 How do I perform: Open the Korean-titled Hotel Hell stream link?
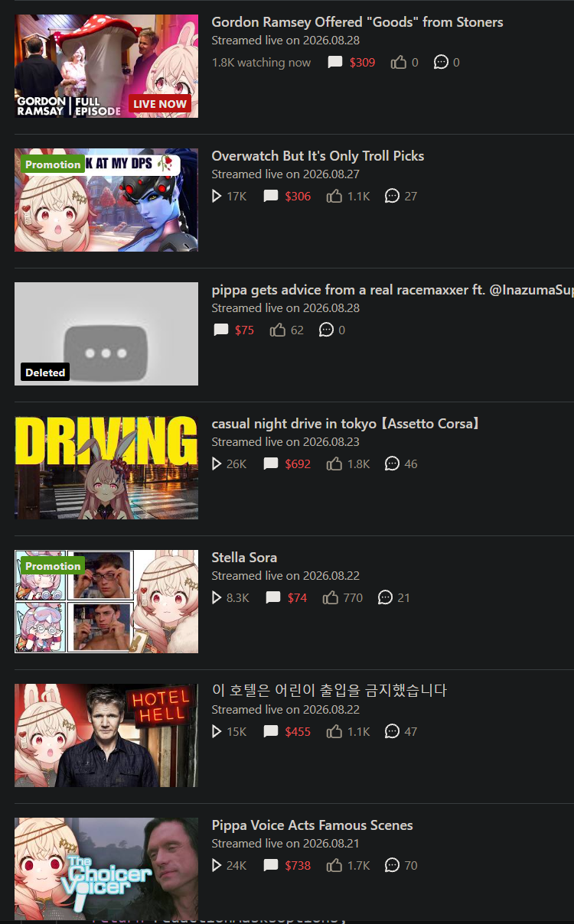(329, 691)
